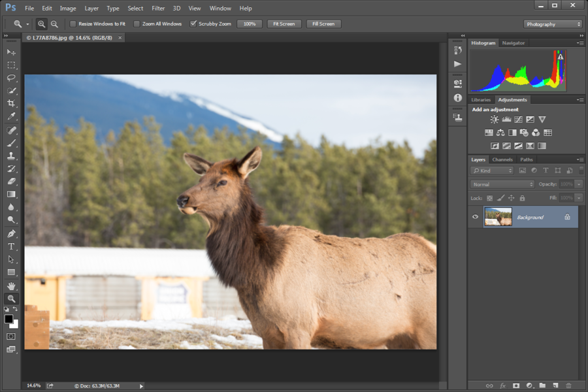Select the Blur tool
This screenshot has height=392, width=588.
11,206
